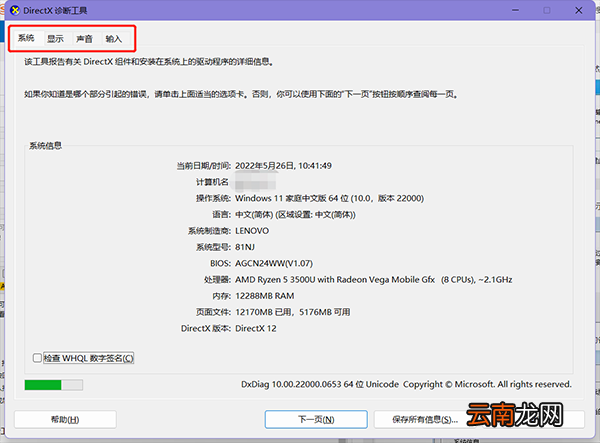Viewport: 600px width, 443px height.
Task: Switch to the 输入 tab
Action: pyautogui.click(x=113, y=39)
